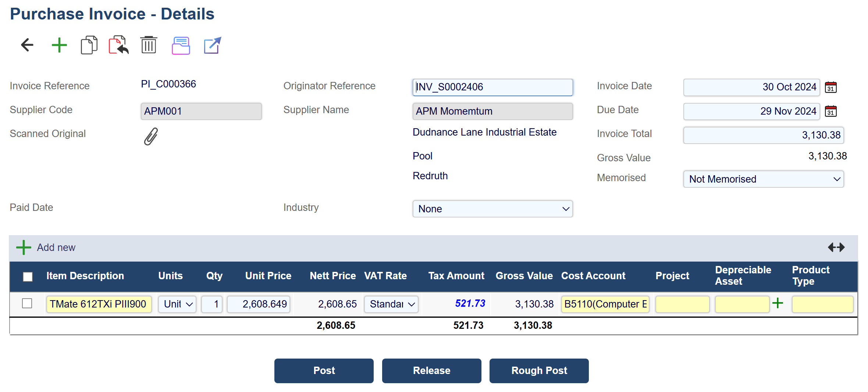Open the Industry dropdown showing None
The width and height of the screenshot is (868, 392).
point(492,209)
